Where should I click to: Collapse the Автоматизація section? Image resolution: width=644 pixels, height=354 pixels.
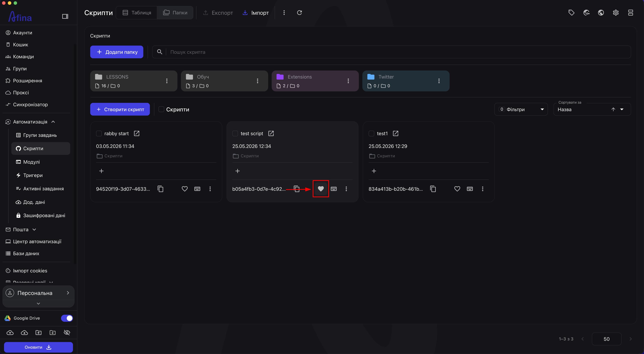click(53, 122)
